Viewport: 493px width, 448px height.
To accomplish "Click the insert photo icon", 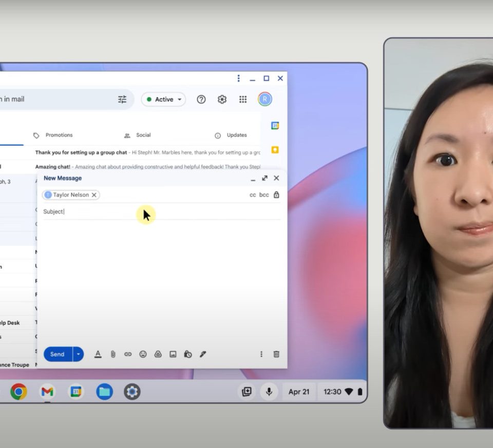I will (173, 354).
